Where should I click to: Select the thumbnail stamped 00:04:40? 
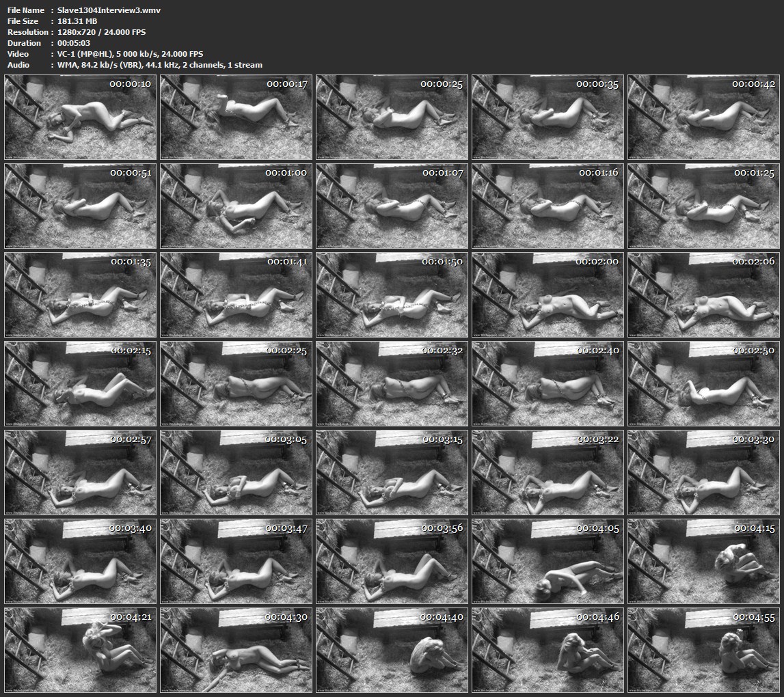pyautogui.click(x=392, y=650)
